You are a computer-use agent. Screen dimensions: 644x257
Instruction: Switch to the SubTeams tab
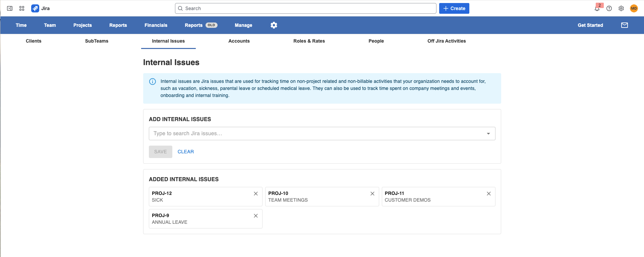(97, 41)
